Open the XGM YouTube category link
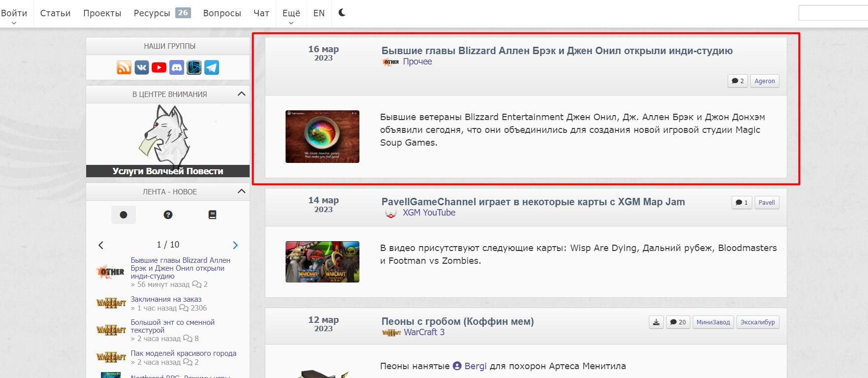 429,213
